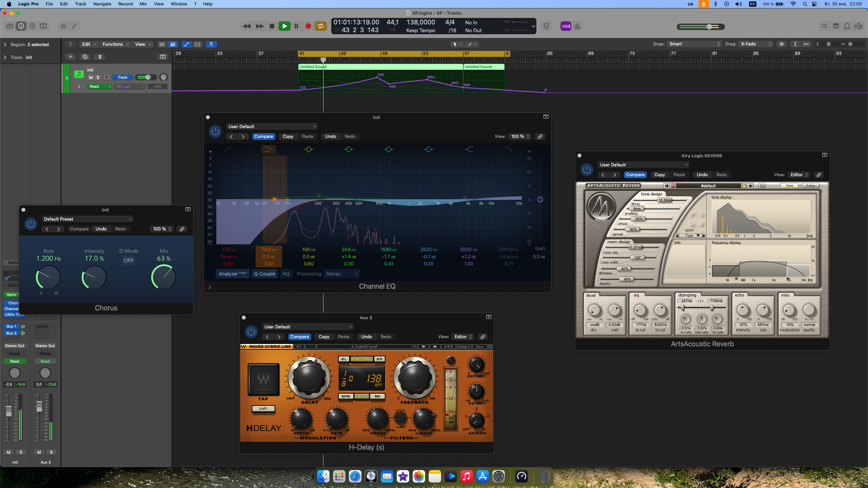
Task: Click the Setup tab in ArtsAcoustic Reverb
Action: tap(811, 186)
